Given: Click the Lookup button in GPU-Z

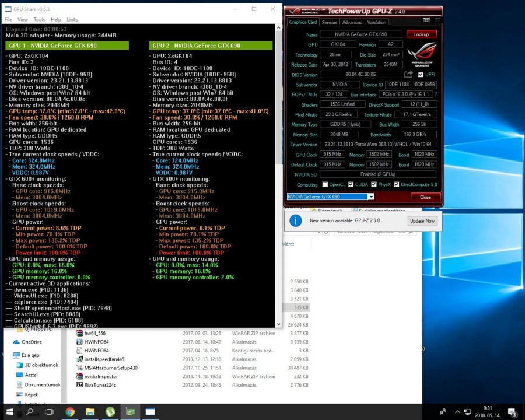Looking at the screenshot, I should 422,34.
